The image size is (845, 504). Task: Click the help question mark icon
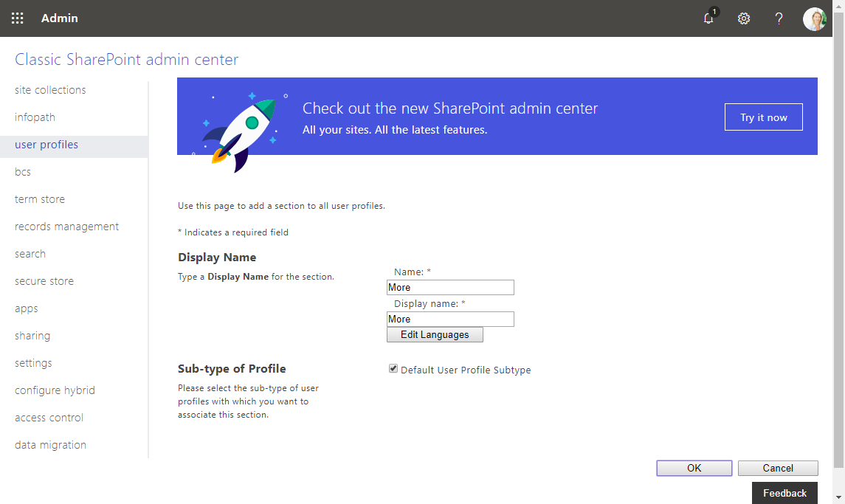(x=779, y=18)
